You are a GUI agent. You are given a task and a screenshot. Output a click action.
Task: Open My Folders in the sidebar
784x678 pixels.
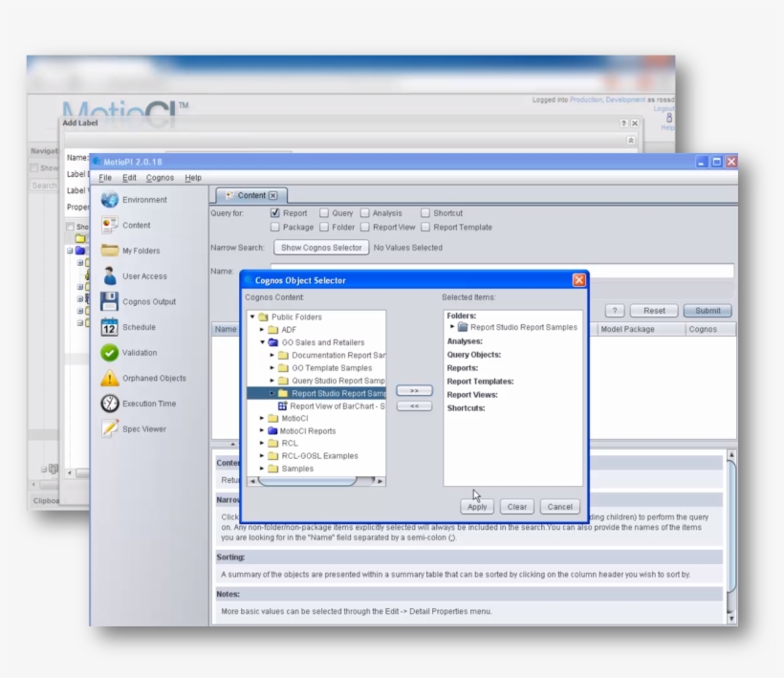coord(110,251)
